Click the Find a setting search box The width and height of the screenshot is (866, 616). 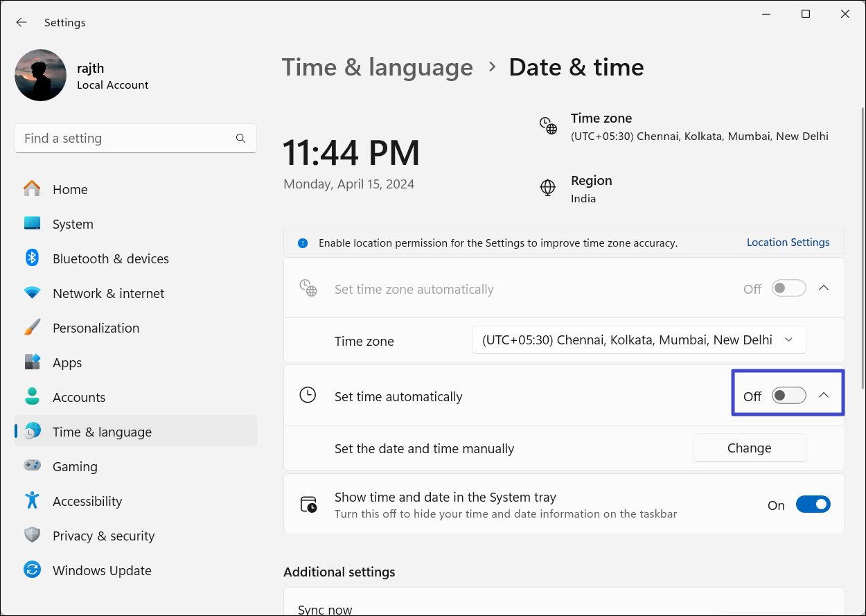coord(125,139)
